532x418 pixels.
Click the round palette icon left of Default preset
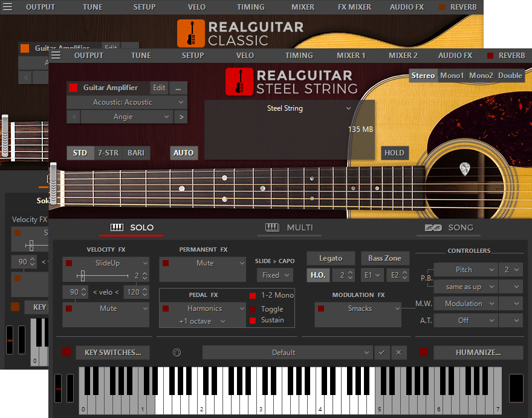point(177,353)
